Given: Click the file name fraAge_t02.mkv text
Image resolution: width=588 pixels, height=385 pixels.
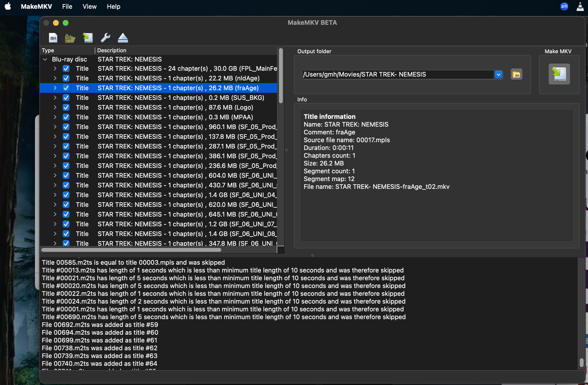Looking at the screenshot, I should pos(377,187).
